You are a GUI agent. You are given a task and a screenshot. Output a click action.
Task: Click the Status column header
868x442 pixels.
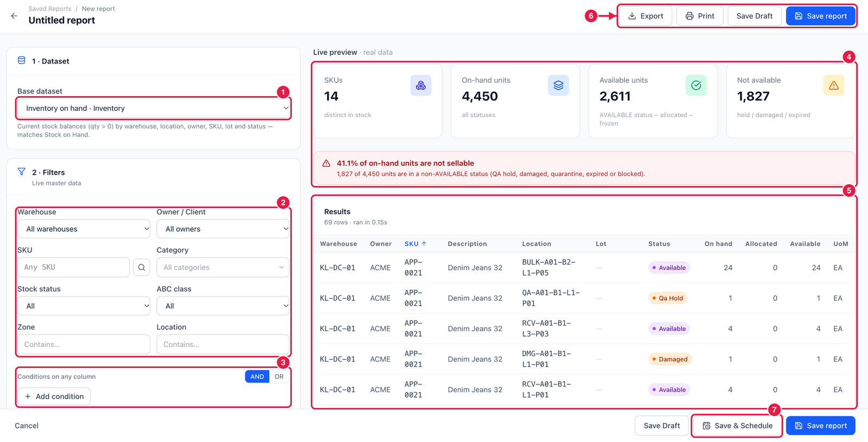[x=659, y=244]
